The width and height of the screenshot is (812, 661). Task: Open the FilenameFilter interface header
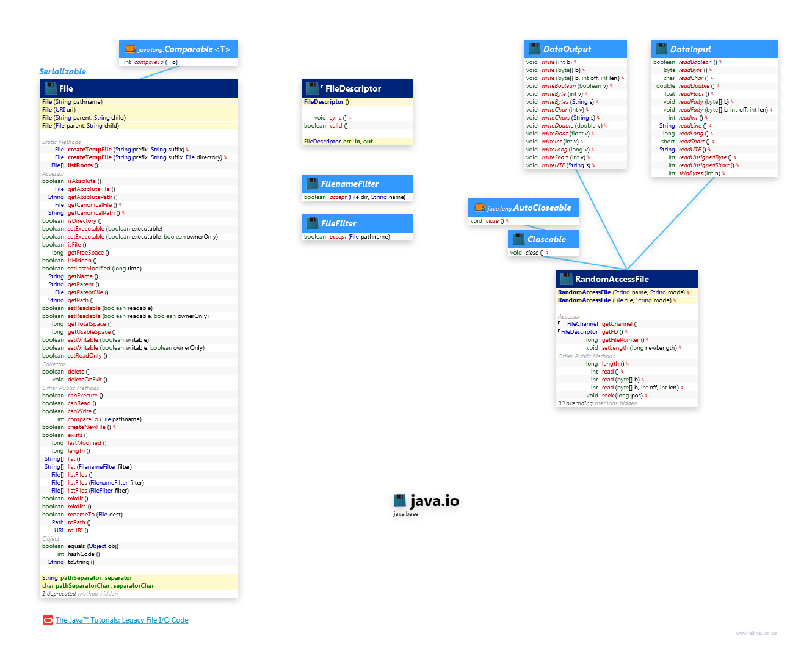coord(357,184)
